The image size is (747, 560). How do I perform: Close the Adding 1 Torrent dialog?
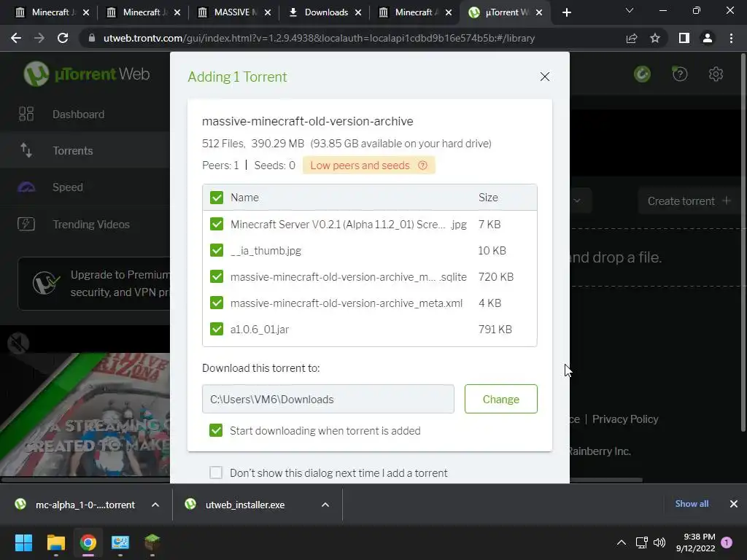545,77
